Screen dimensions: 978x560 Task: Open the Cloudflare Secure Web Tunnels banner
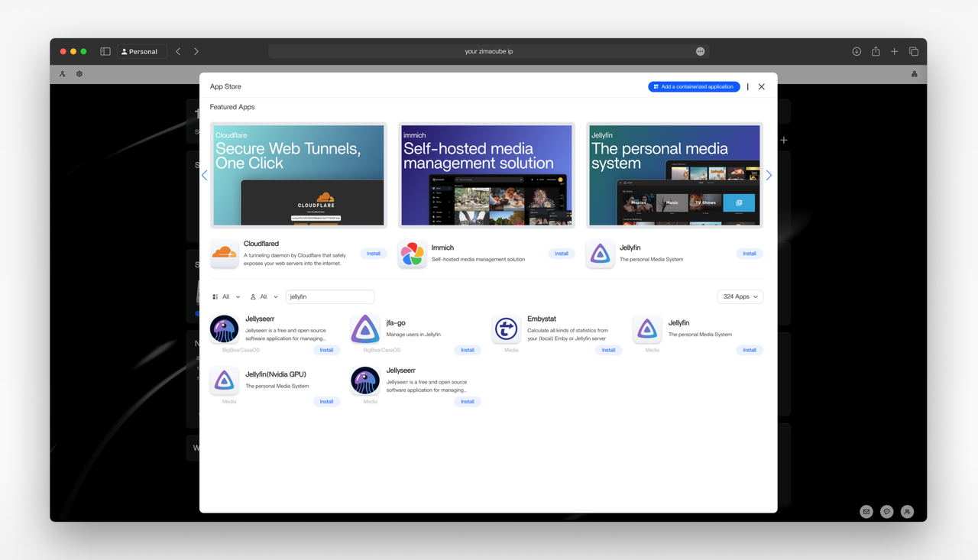tap(299, 175)
